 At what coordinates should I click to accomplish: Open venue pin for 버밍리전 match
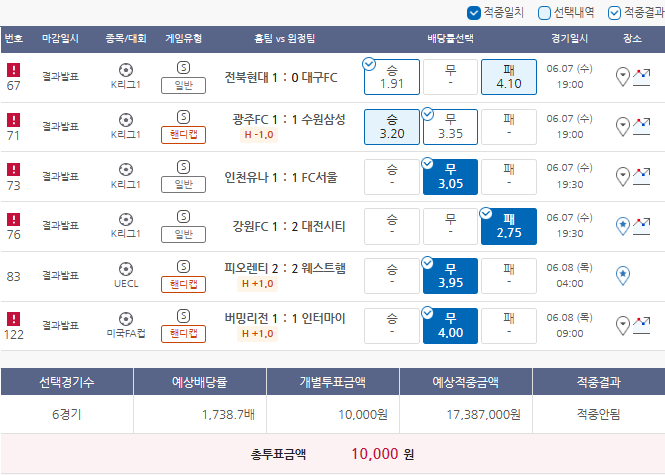pyautogui.click(x=623, y=326)
